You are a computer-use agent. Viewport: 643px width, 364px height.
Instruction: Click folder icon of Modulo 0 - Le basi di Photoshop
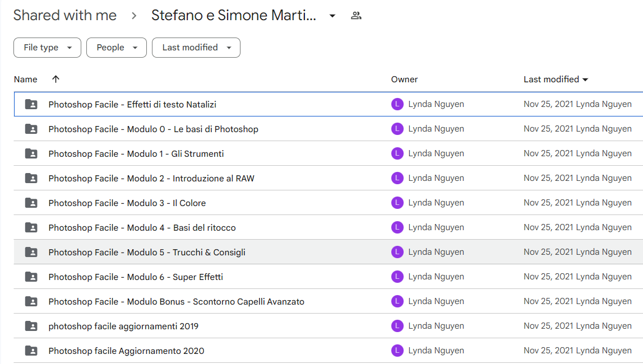click(x=31, y=129)
